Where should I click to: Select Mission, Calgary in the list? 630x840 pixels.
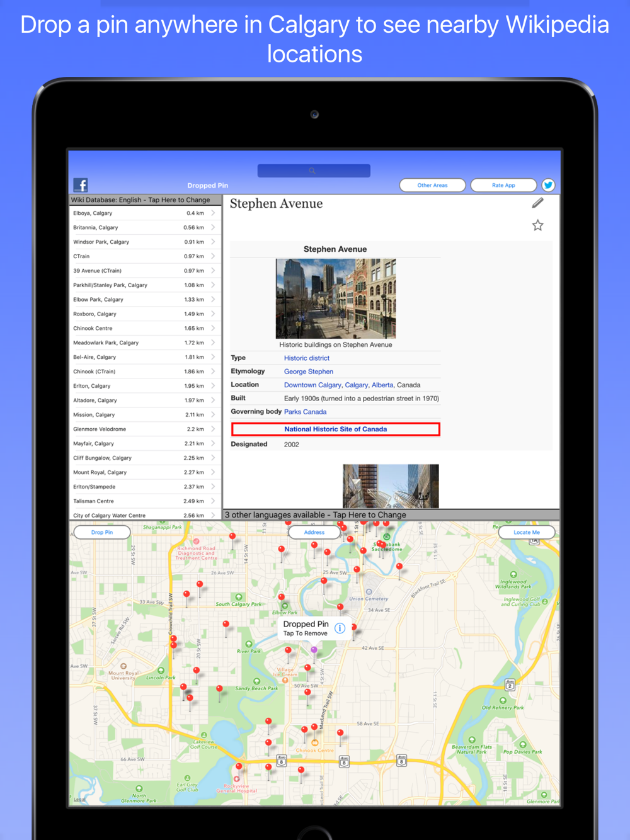[x=145, y=415]
